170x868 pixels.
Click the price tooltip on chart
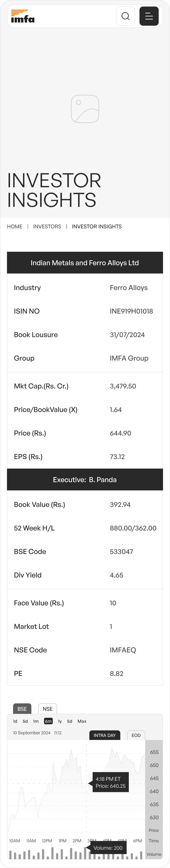(110, 782)
